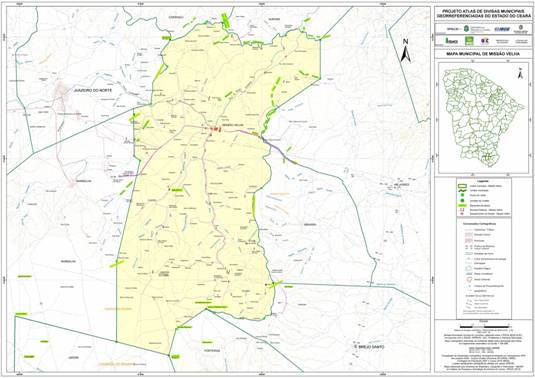Click the inset map north arrow
Image resolution: width=535 pixels, height=378 pixels.
click(x=520, y=73)
